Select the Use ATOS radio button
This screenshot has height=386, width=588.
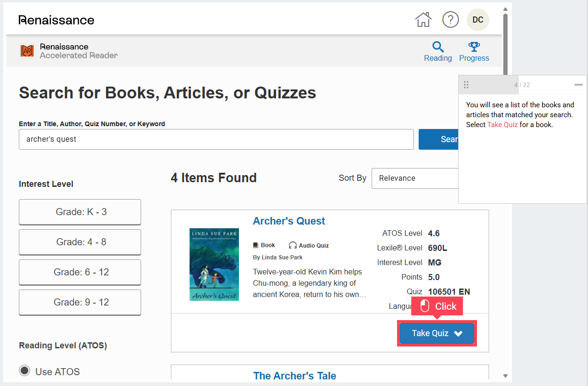coord(24,370)
